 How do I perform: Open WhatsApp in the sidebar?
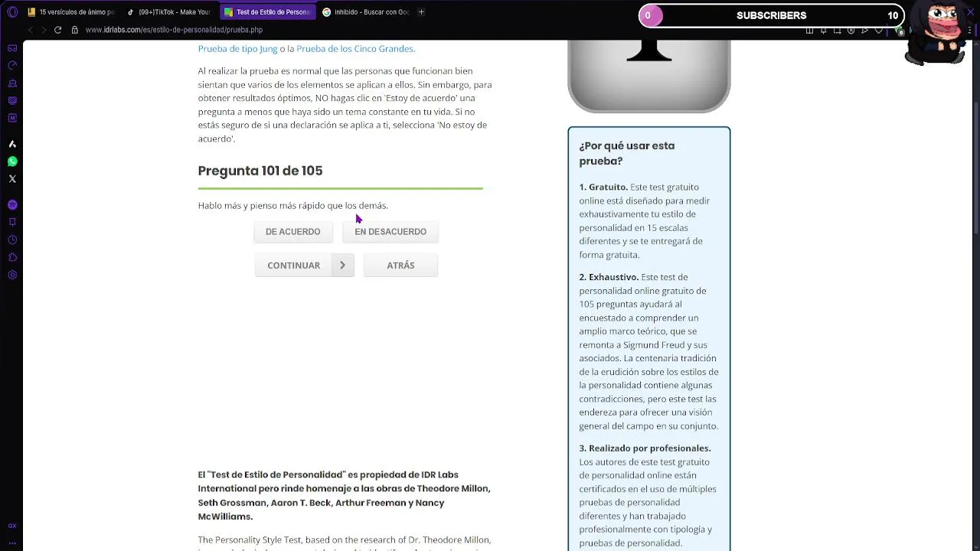tap(12, 161)
